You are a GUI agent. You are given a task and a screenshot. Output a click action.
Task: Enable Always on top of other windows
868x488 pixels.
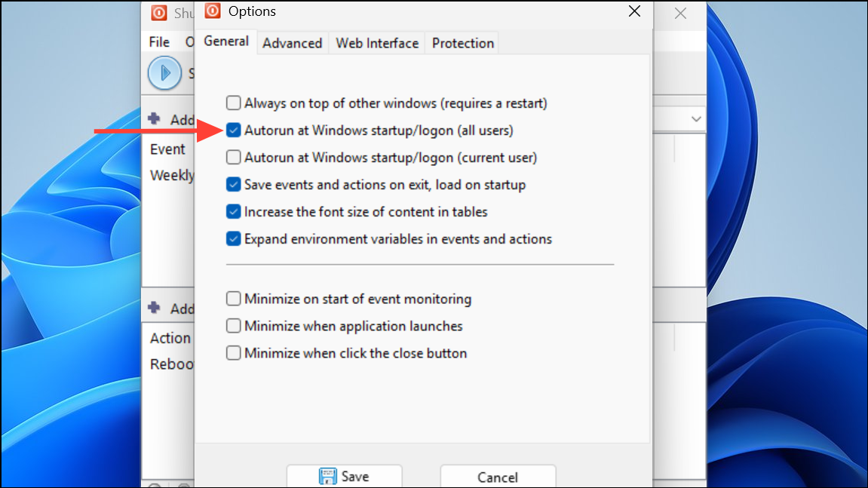(x=234, y=103)
